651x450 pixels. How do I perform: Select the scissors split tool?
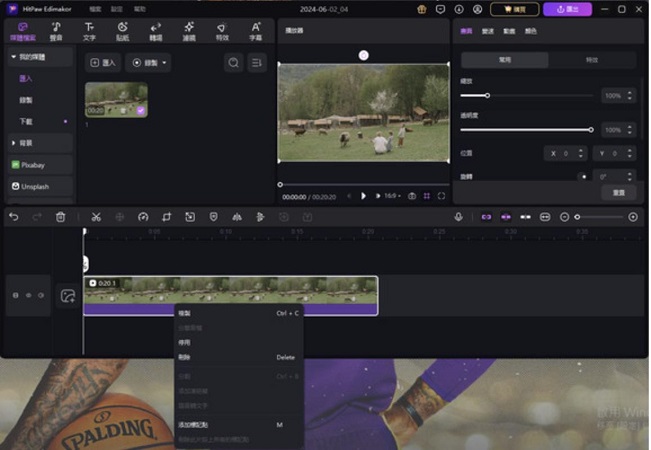point(95,217)
